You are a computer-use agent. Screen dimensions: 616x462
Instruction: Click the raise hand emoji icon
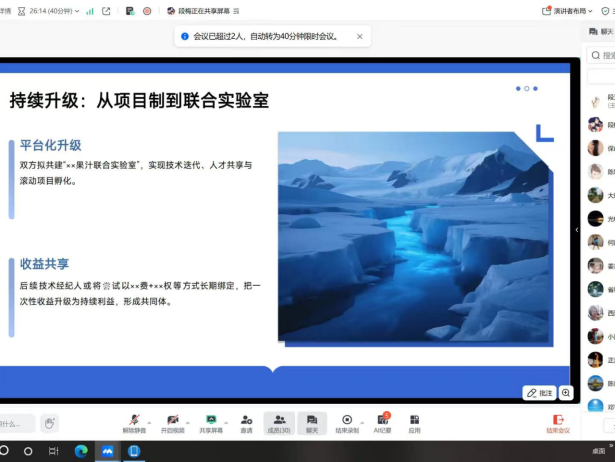[x=49, y=423]
